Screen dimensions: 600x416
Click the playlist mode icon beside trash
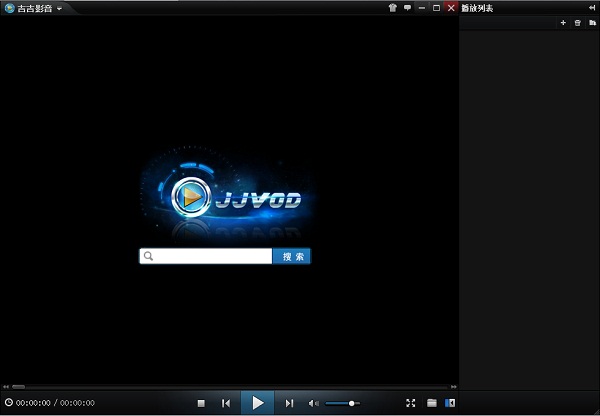pyautogui.click(x=592, y=23)
